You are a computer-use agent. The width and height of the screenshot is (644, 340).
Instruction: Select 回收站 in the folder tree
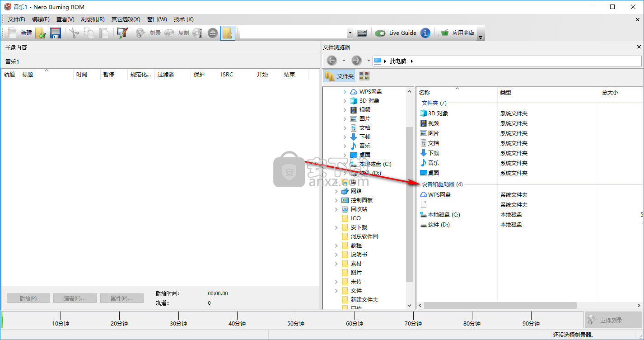point(359,209)
